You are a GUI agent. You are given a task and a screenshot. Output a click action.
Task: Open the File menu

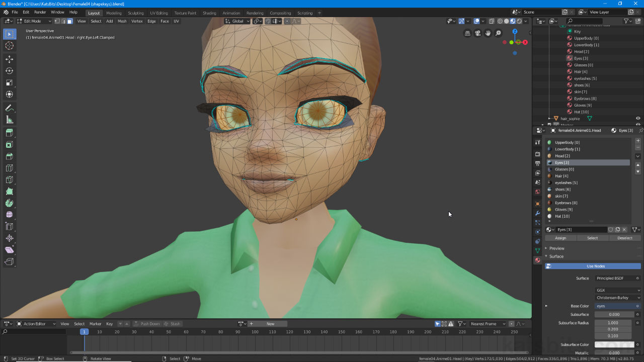[15, 12]
